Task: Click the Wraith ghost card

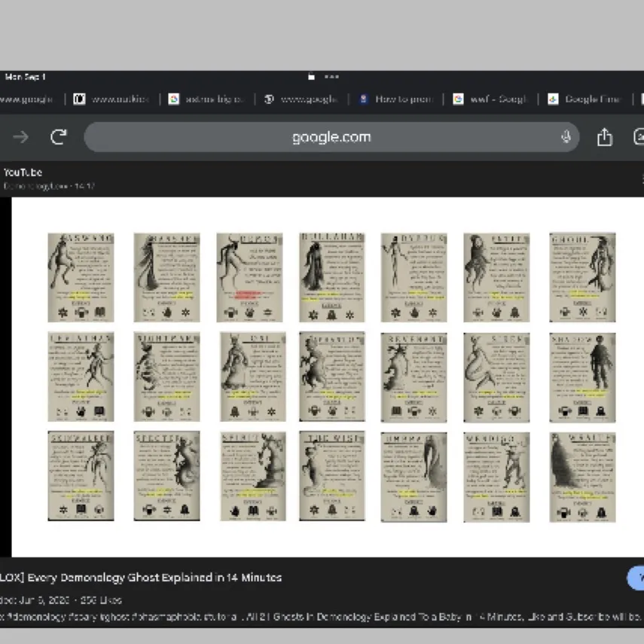Action: coord(582,477)
